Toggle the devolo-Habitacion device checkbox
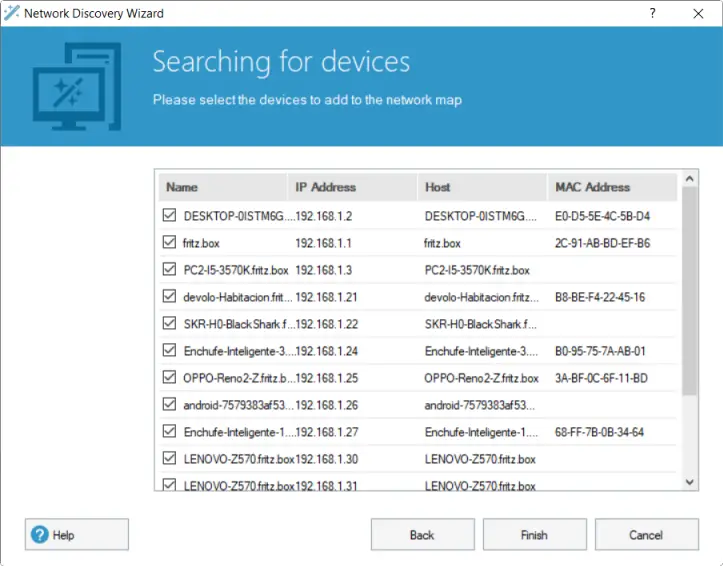The image size is (723, 566). pyautogui.click(x=169, y=296)
